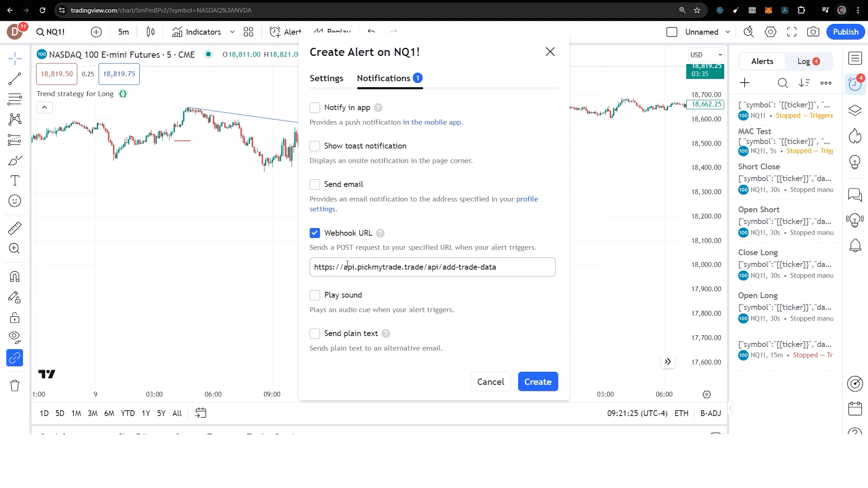Open the Indicators button
Screen dimensions: 868x488
pyautogui.click(x=197, y=32)
